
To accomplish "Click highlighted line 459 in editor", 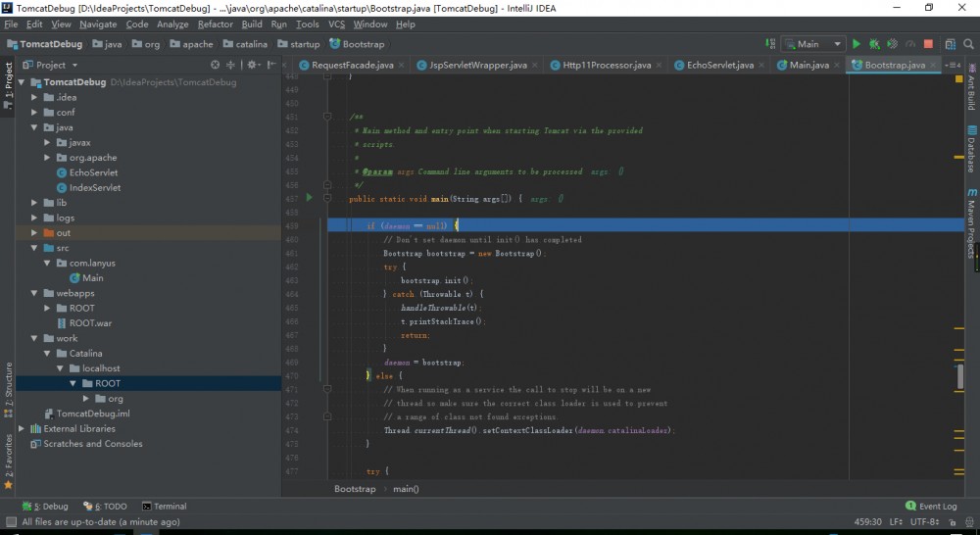I will click(x=646, y=225).
